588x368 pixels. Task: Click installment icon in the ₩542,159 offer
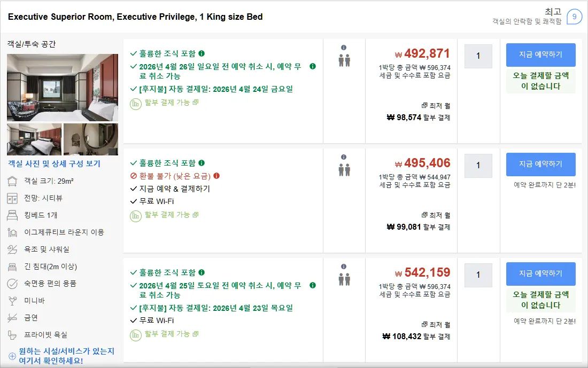pos(136,335)
